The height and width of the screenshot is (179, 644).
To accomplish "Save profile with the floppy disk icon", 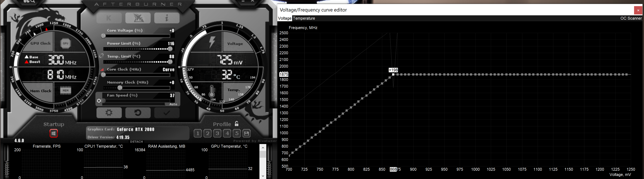I will (x=246, y=133).
